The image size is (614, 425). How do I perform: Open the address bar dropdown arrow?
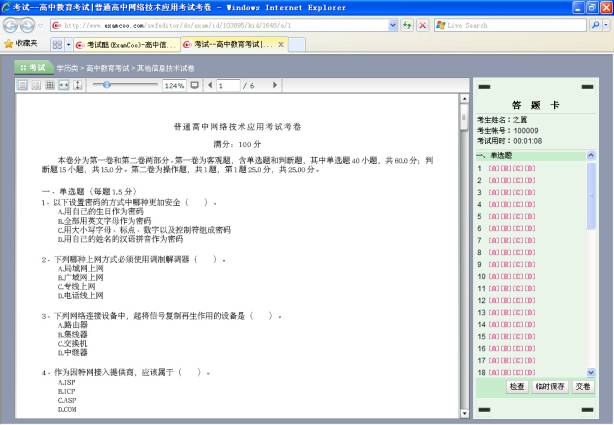tap(392, 24)
